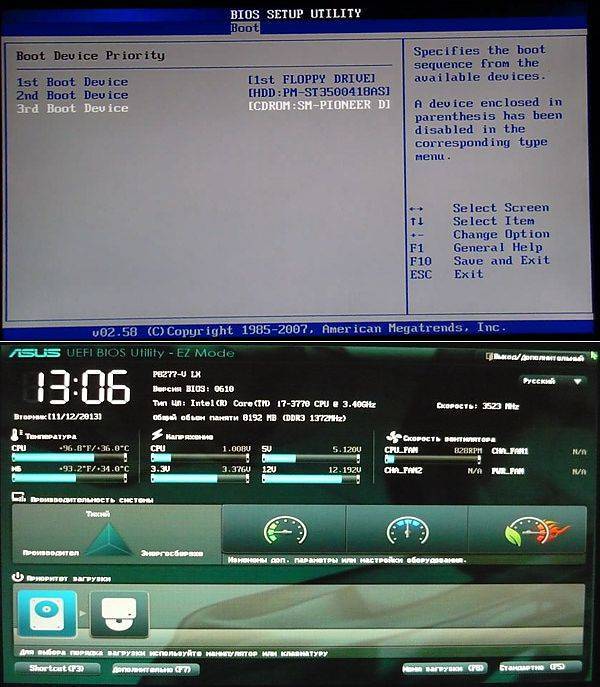The width and height of the screenshot is (600, 687).
Task: Click the Boot Device Priority heading
Action: [91, 56]
